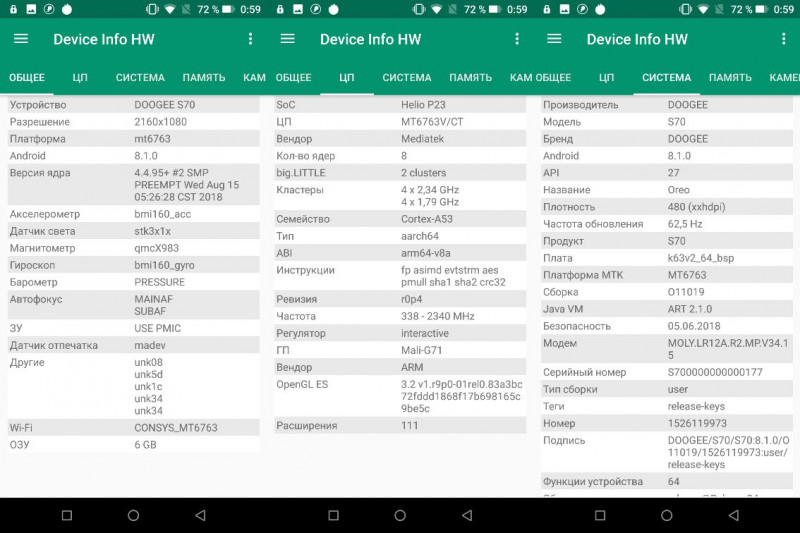Tap the 'stk3x1x' light sensor value

[153, 231]
